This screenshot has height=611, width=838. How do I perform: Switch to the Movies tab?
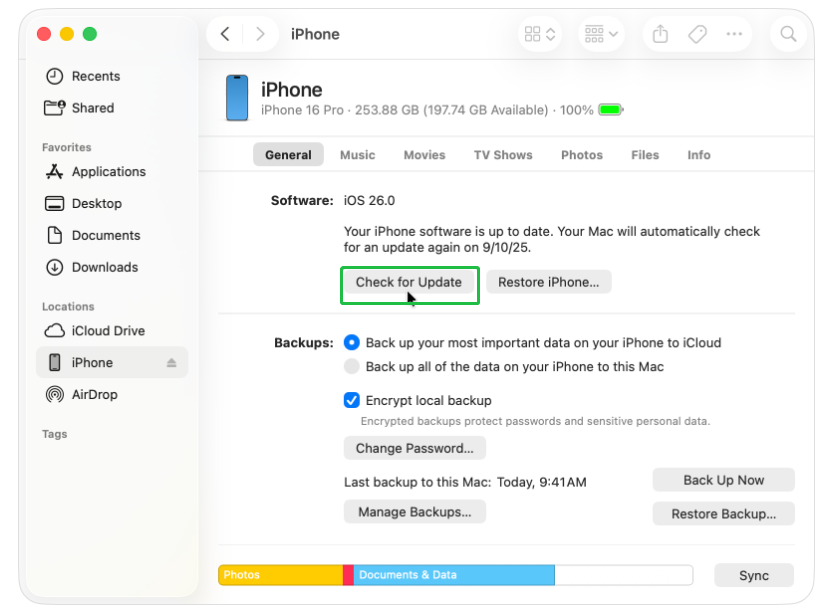point(424,155)
